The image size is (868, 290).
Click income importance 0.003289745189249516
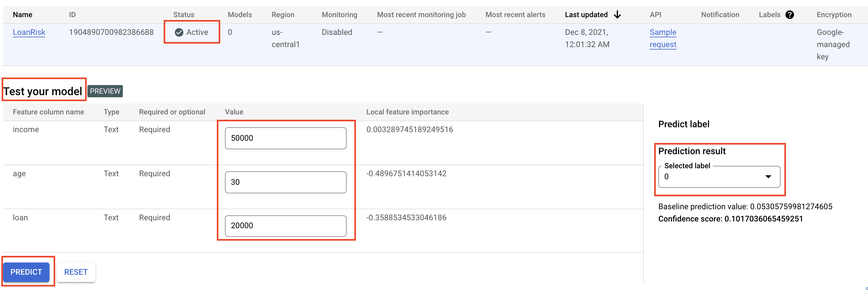point(410,129)
